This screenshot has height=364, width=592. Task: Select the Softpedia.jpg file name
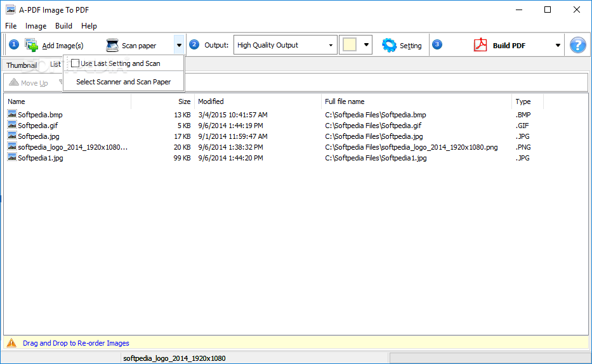click(x=39, y=136)
